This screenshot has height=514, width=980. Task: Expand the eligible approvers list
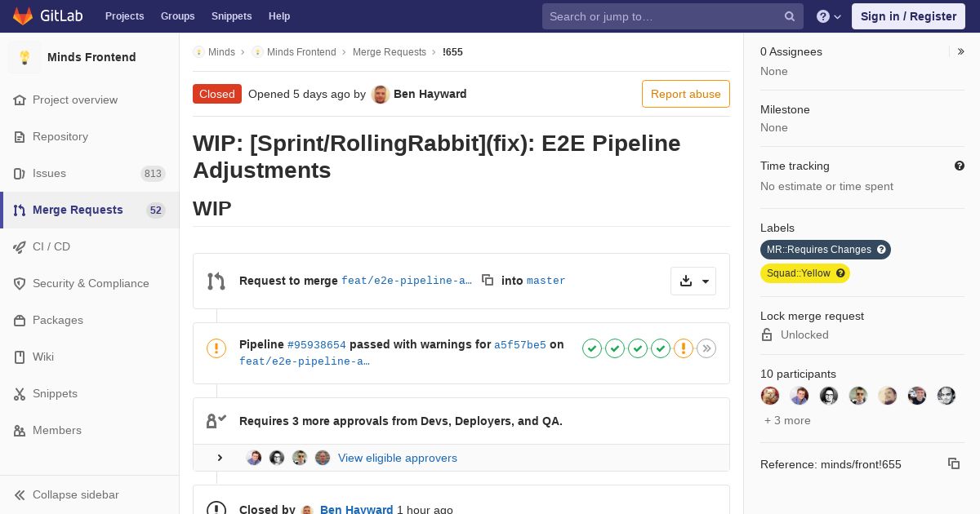220,458
